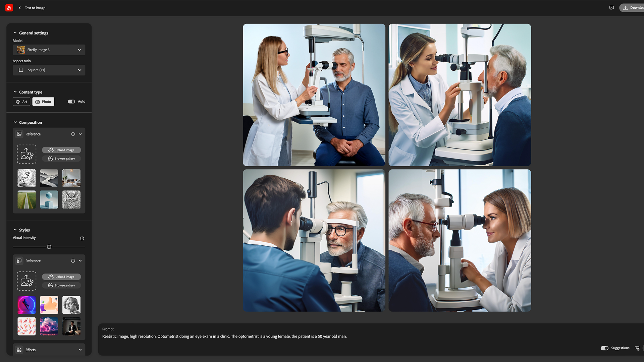Disable the Suggestions toggle
The width and height of the screenshot is (644, 362).
pyautogui.click(x=604, y=348)
